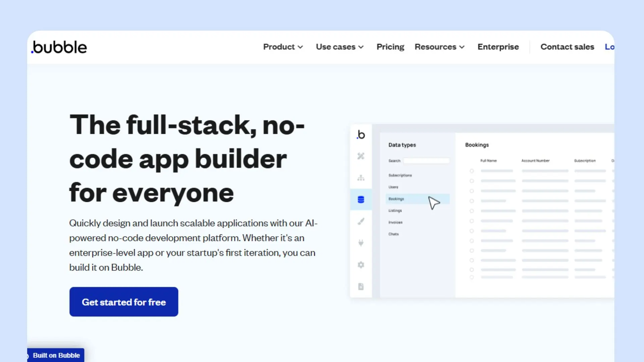Select the Data database icon in sidebar
This screenshot has height=362, width=644.
[x=361, y=200]
